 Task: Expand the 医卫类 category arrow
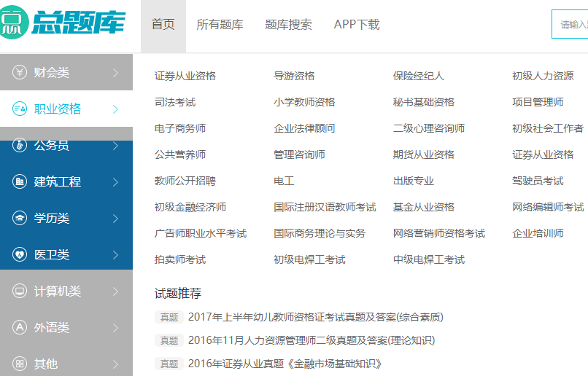point(115,254)
